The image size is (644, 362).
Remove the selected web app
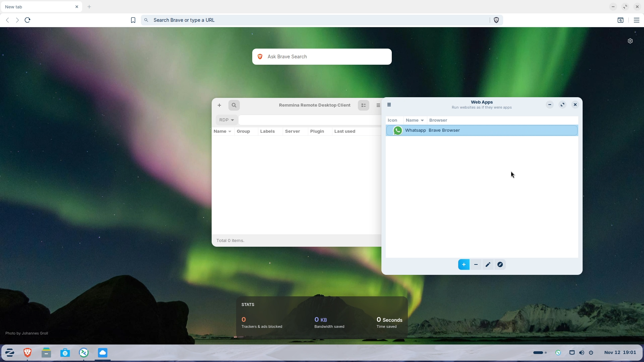[476, 264]
